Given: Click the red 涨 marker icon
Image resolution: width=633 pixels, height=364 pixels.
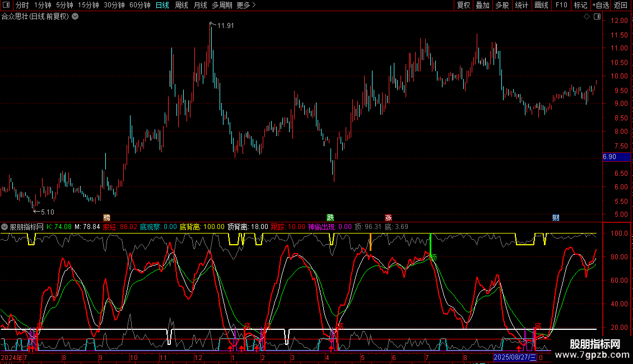Looking at the screenshot, I should click(388, 217).
